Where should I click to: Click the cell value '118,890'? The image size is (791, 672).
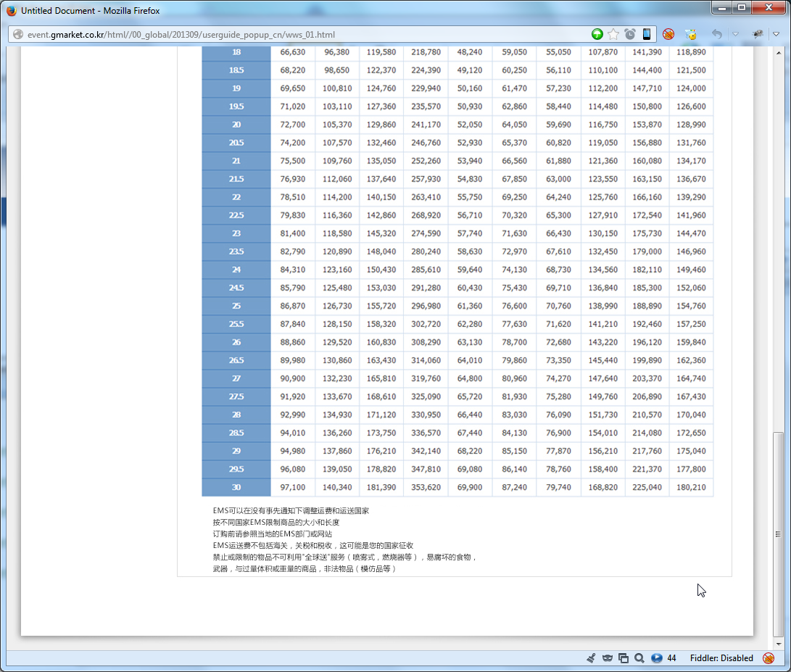click(691, 52)
